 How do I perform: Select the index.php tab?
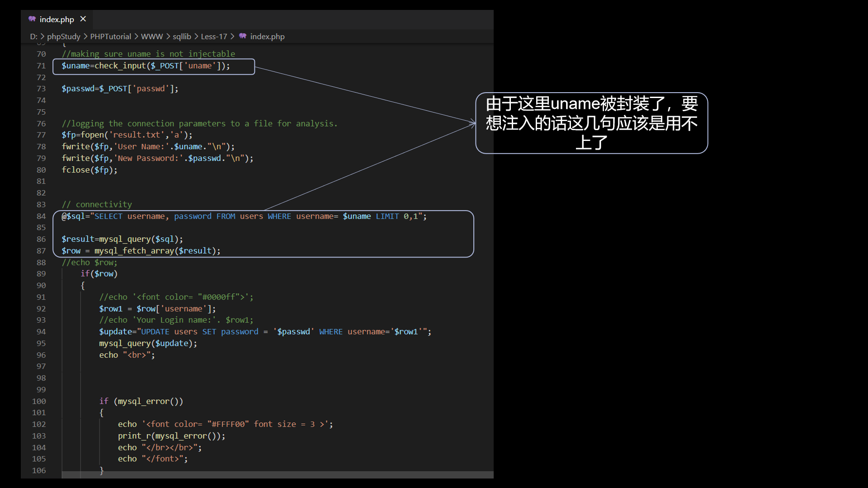pyautogui.click(x=57, y=19)
